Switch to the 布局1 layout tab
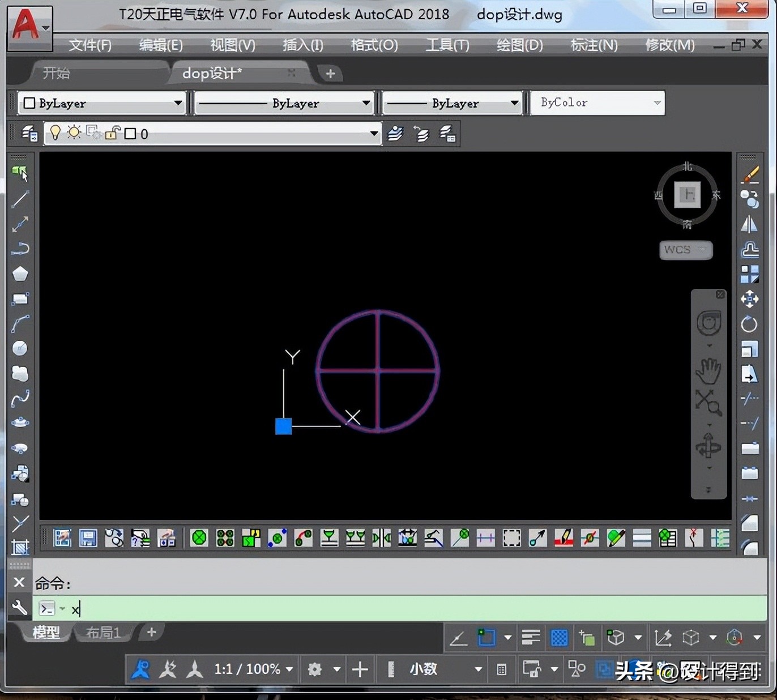 [103, 633]
